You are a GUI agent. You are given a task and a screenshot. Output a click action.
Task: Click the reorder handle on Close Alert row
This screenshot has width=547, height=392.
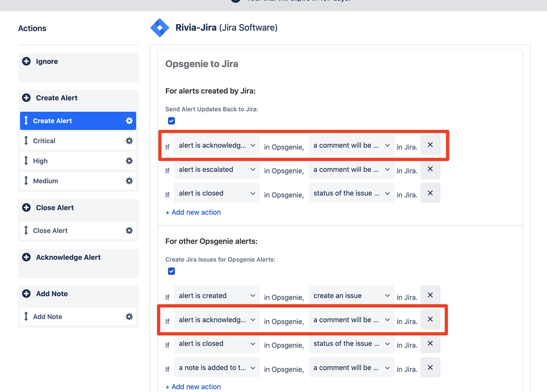pos(26,230)
